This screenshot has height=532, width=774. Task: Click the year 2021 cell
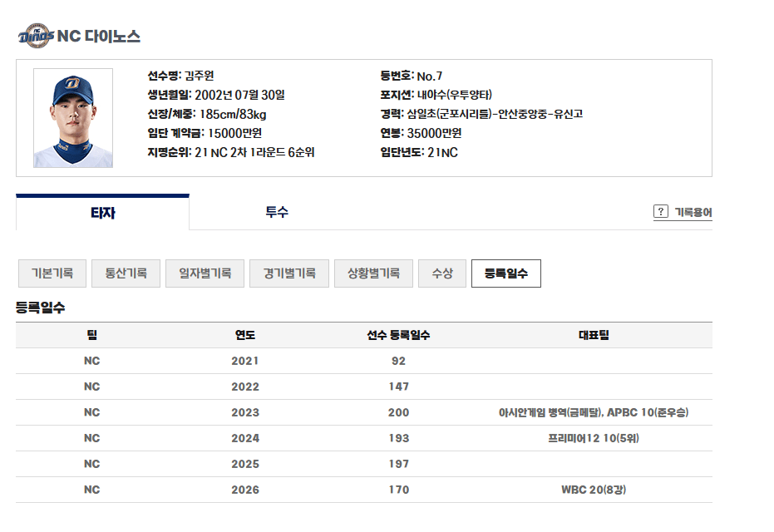pyautogui.click(x=245, y=361)
